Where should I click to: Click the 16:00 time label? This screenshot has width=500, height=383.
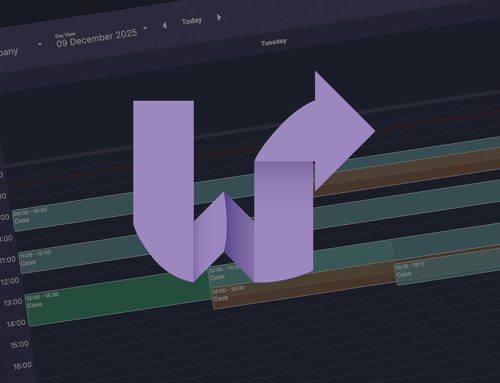point(22,366)
